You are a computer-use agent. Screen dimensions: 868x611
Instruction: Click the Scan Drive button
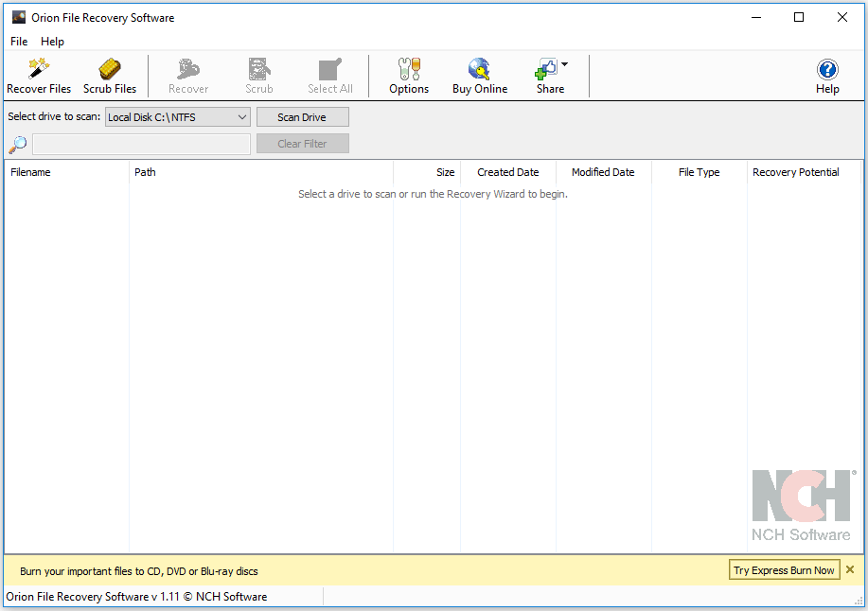tap(302, 116)
